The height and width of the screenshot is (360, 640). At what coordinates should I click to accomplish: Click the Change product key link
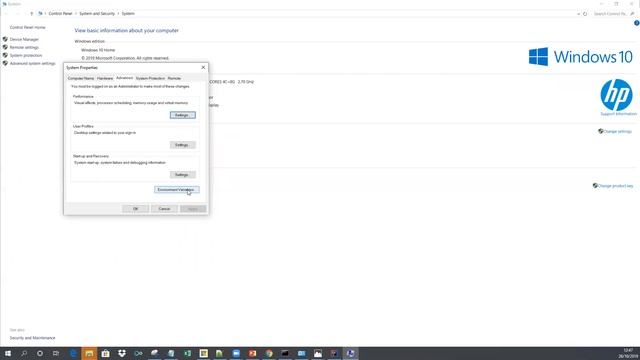[615, 186]
